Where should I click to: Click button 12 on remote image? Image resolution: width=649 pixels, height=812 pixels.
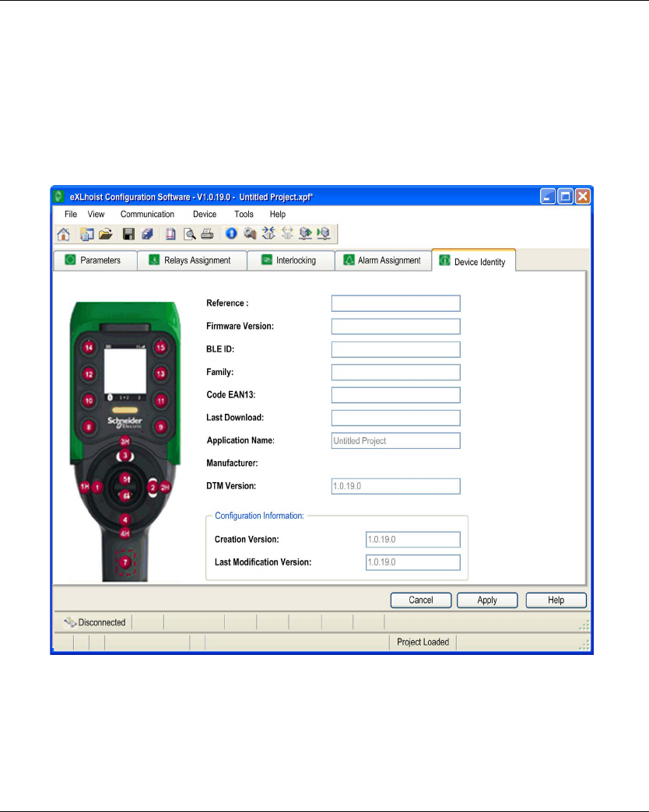(x=89, y=374)
